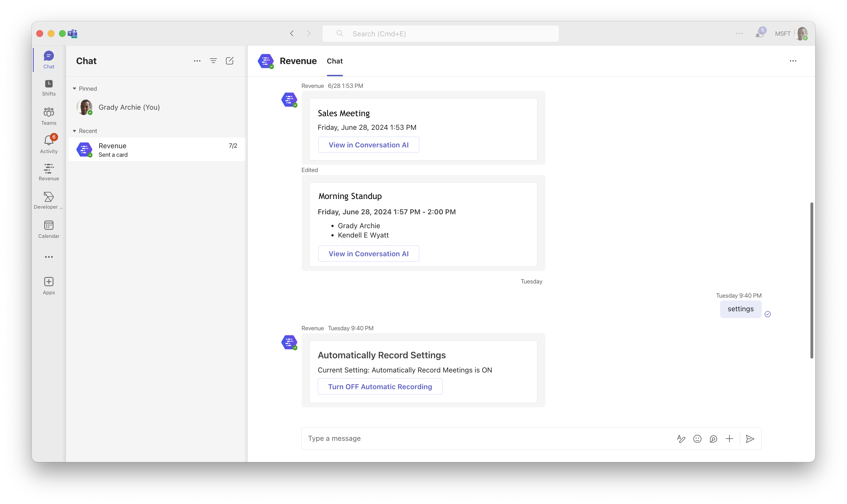The image size is (847, 504).
Task: Click the send message arrow icon
Action: click(750, 439)
